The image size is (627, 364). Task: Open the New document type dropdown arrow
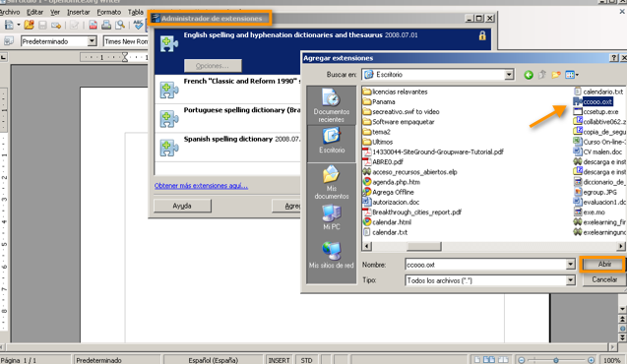(19, 26)
